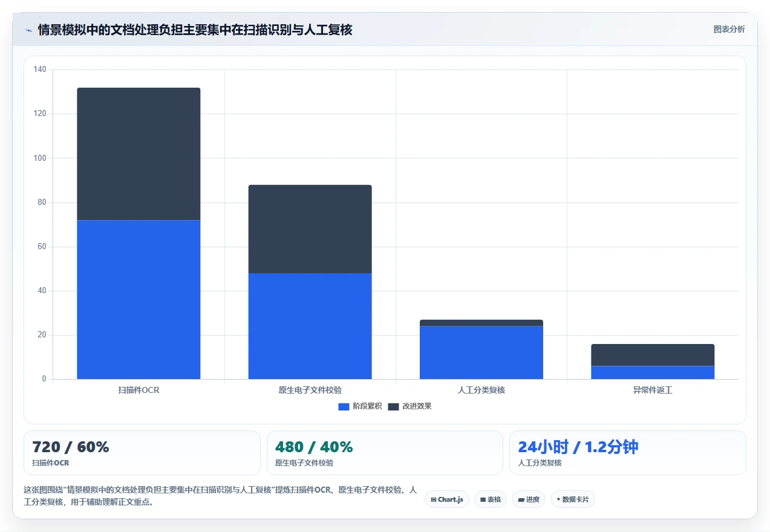Click the 140 y-axis tick label

click(x=40, y=70)
